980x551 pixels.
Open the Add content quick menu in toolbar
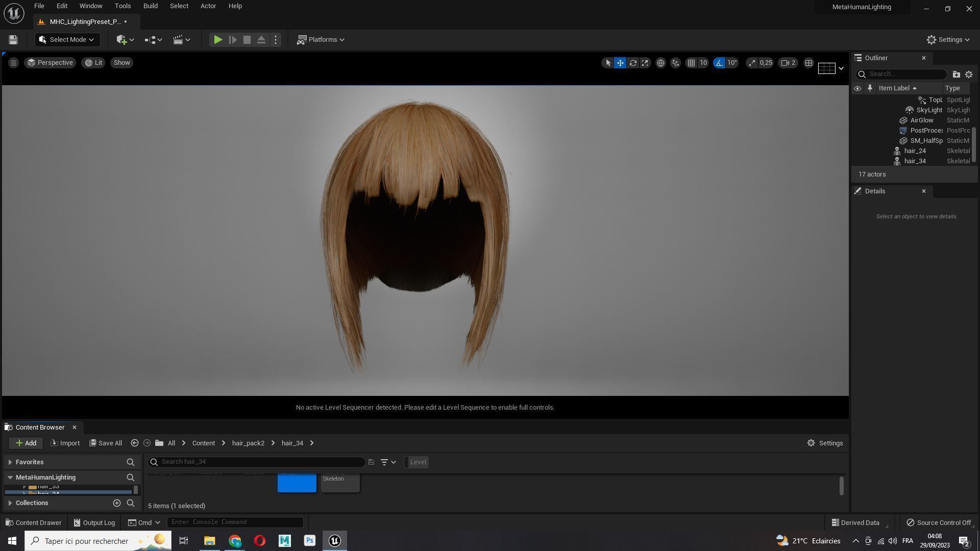(125, 40)
